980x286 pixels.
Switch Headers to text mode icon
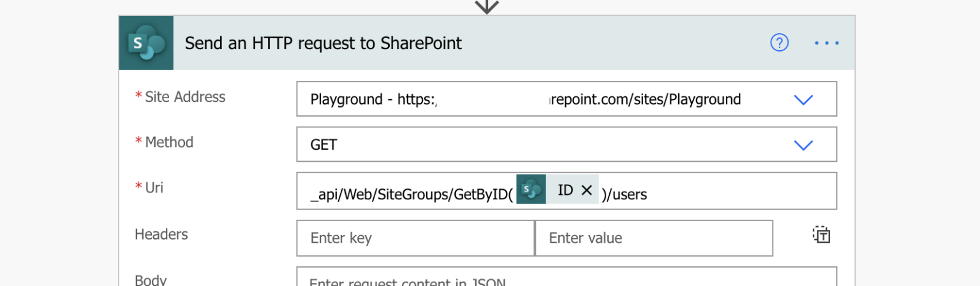coord(821,234)
